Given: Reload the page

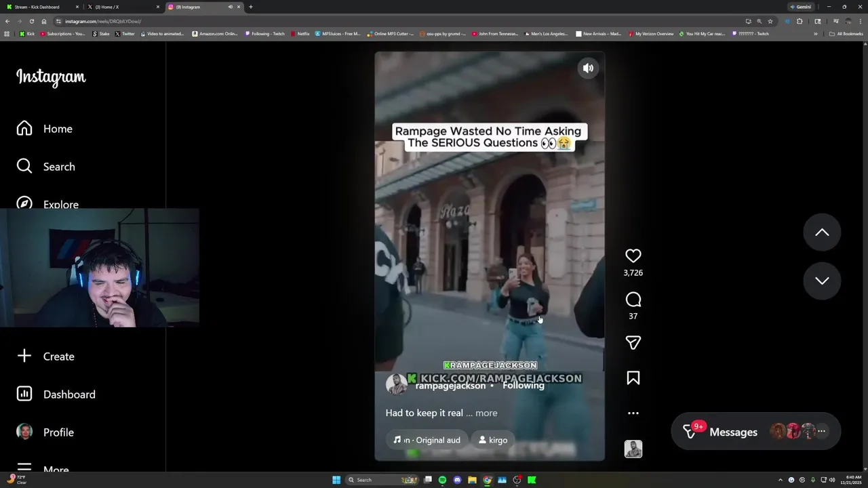Looking at the screenshot, I should [31, 21].
